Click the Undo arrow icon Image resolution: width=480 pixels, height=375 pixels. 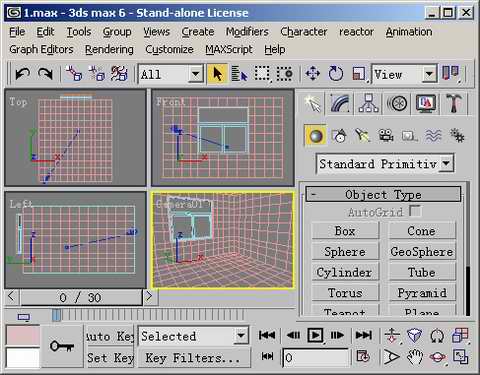coord(23,74)
